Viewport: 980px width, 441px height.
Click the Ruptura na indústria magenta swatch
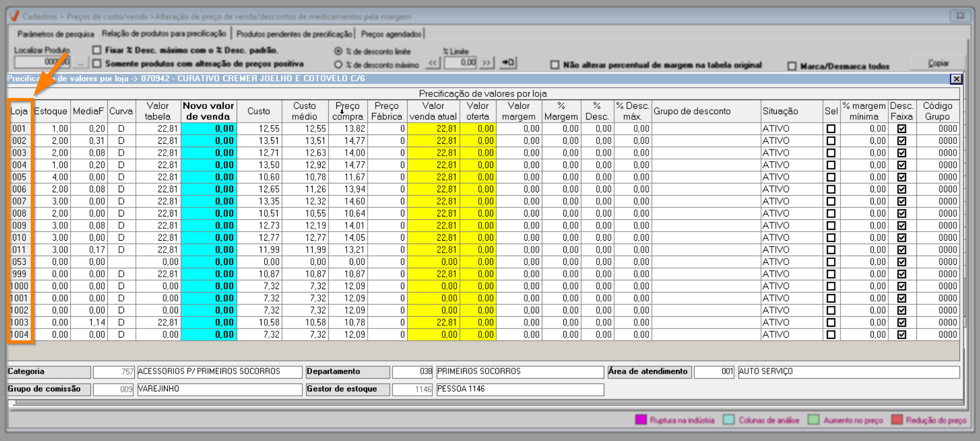(x=640, y=420)
